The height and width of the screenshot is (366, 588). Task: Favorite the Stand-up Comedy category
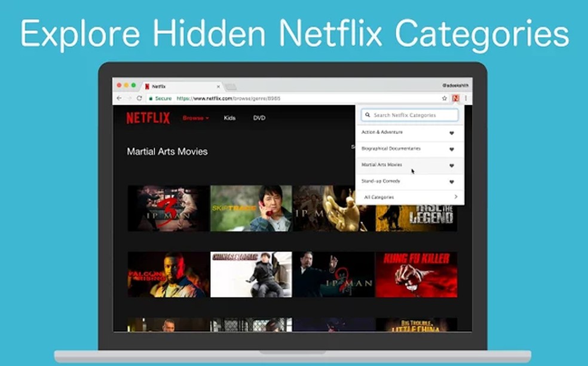click(x=452, y=181)
